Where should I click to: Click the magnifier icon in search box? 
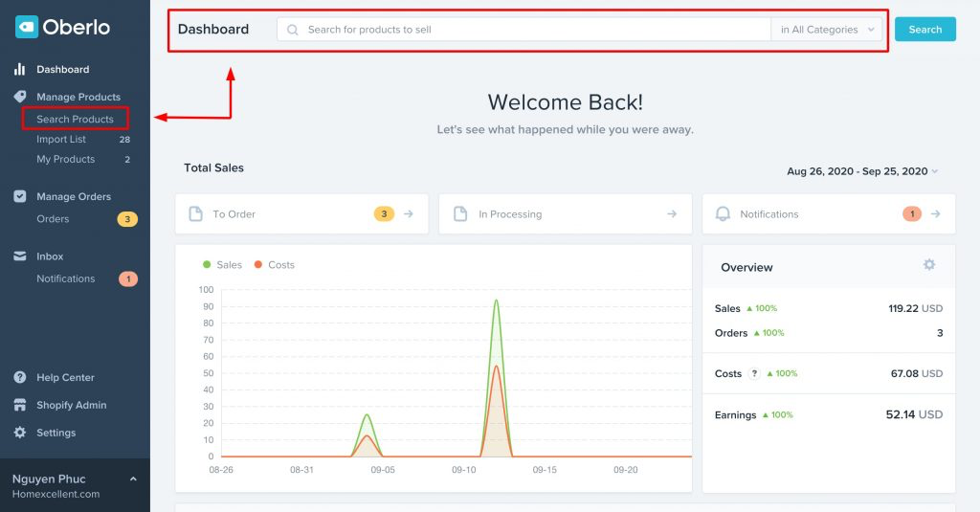pyautogui.click(x=292, y=30)
